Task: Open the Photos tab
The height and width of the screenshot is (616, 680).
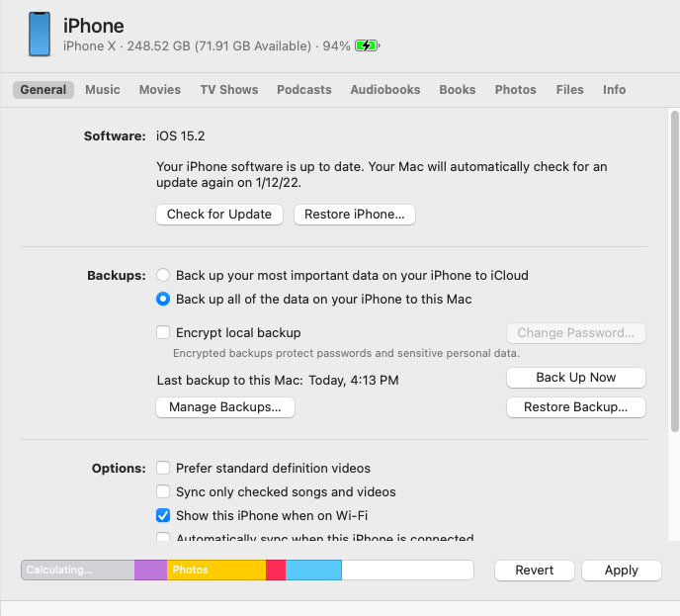Action: click(516, 90)
